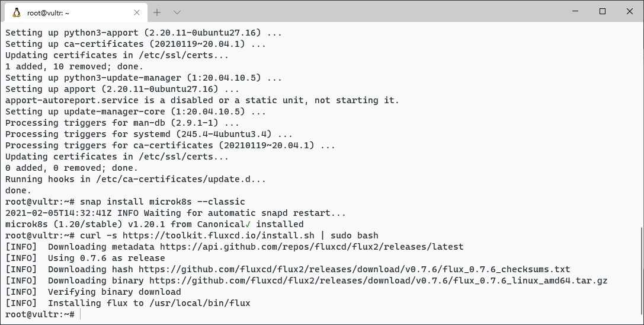Open the flux_0.7.6_linux_amd64.tar.gz URL
The image size is (644, 325).
tap(378, 281)
